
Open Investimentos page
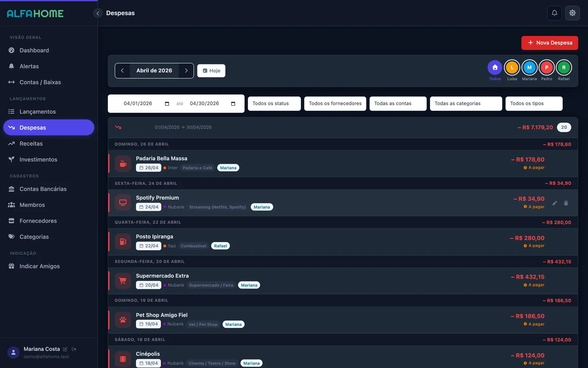(x=49, y=159)
